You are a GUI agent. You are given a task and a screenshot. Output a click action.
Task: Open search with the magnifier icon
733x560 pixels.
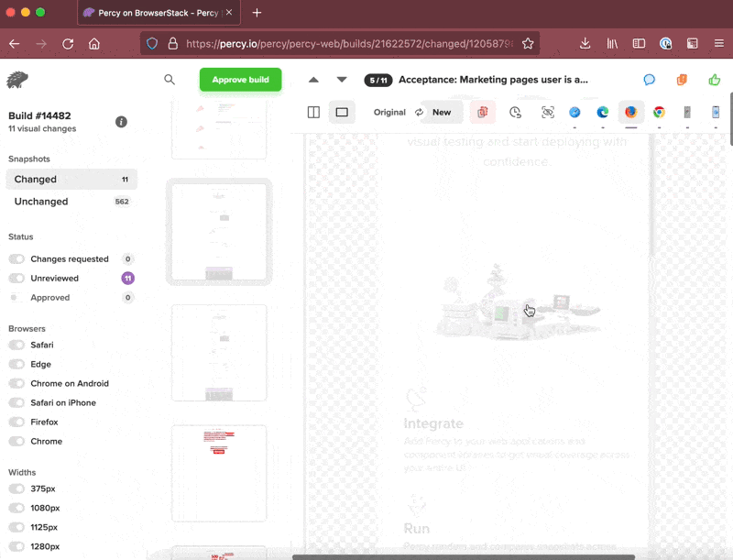coord(170,80)
